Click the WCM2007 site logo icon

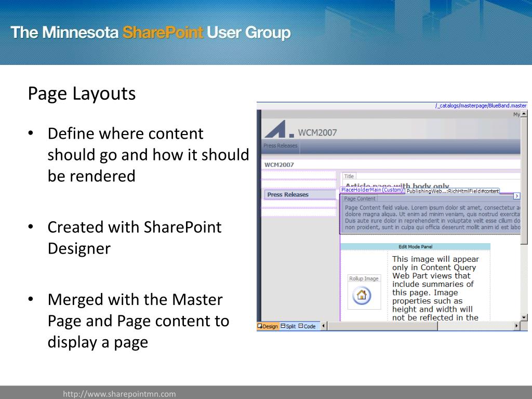[279, 129]
